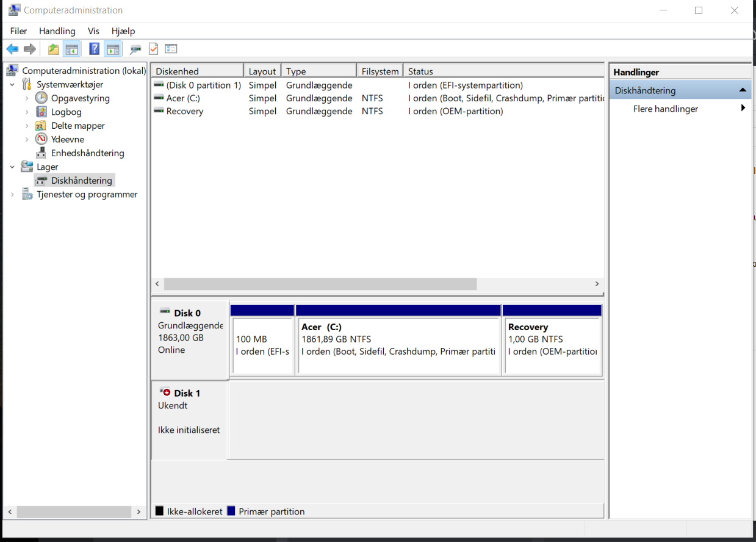Select the Disk 1 Ikke initialiseret label
The image size is (756, 542).
coord(189,430)
